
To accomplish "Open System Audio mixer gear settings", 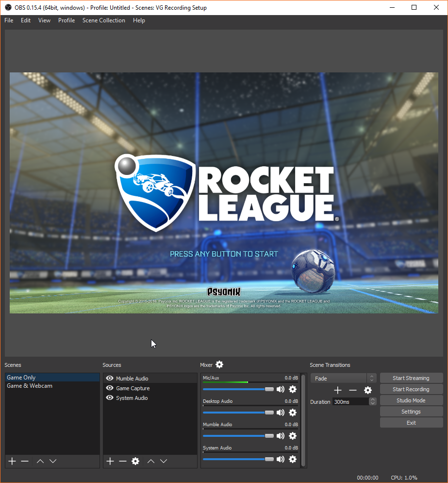I will pos(293,459).
